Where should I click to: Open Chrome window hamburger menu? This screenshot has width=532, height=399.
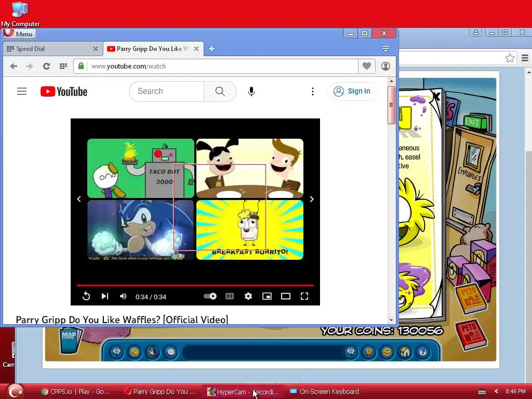(x=525, y=58)
